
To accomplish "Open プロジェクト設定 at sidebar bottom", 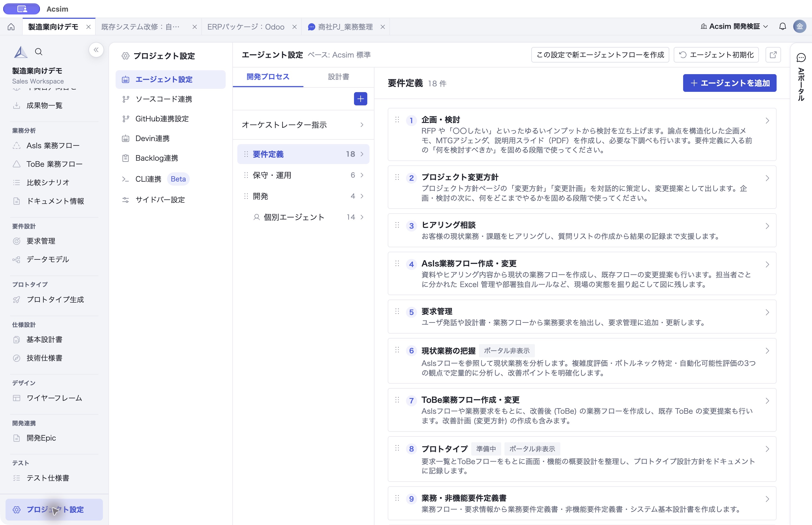I will click(54, 509).
